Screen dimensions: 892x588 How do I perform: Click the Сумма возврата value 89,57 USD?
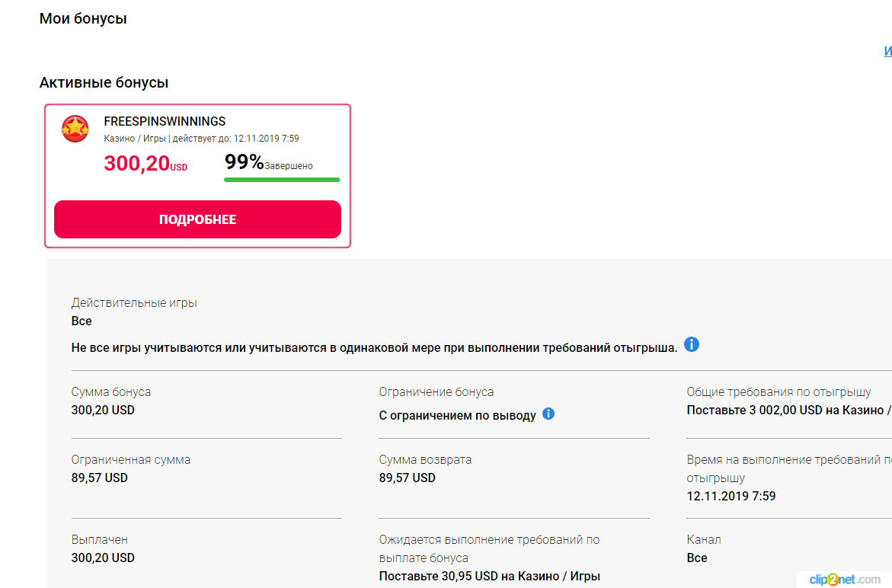(408, 478)
